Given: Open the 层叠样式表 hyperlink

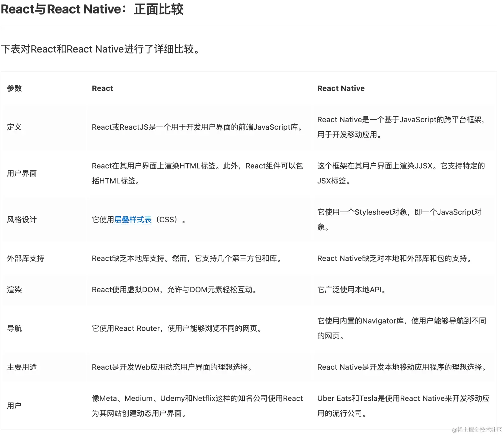Looking at the screenshot, I should click(133, 220).
